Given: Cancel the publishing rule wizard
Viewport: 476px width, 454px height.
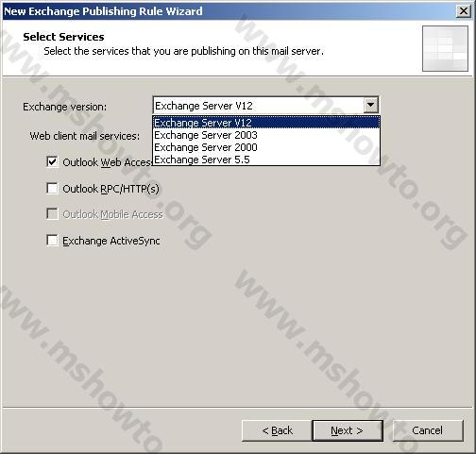Looking at the screenshot, I should point(428,430).
